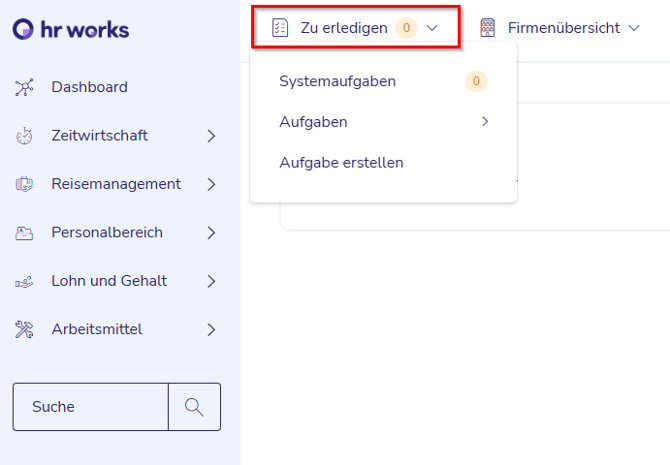Click the Personalbereich folder icon
The height and width of the screenshot is (465, 670).
tap(25, 233)
